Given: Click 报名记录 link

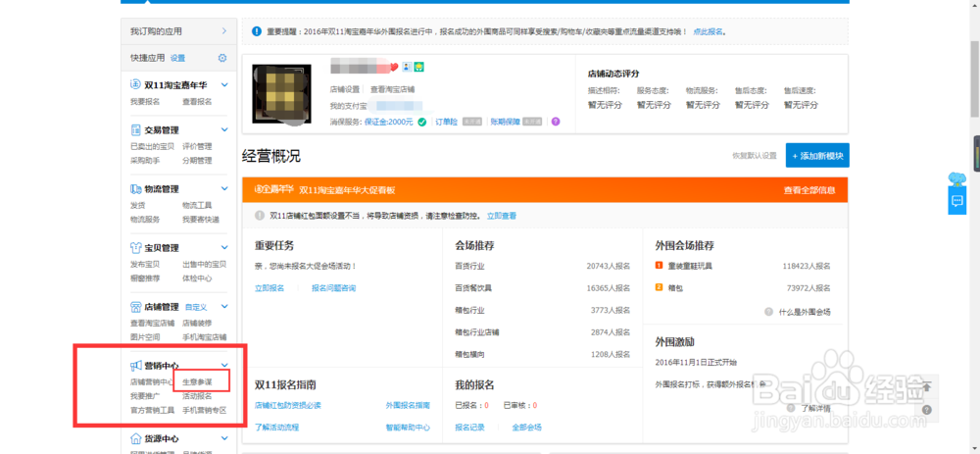Looking at the screenshot, I should point(470,428).
